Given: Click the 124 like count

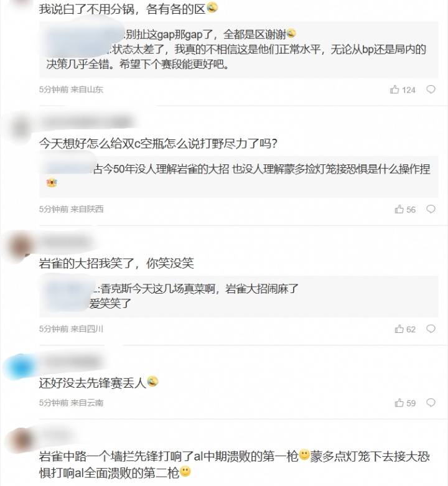Looking at the screenshot, I should point(408,90).
